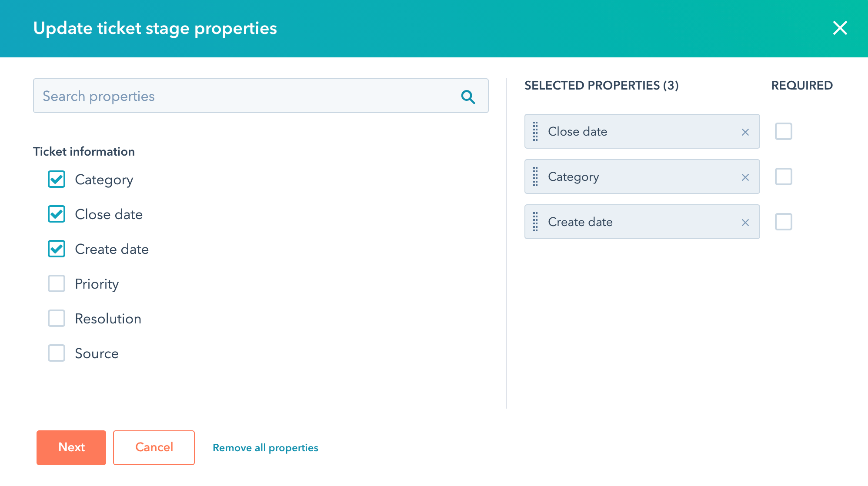Screen dimensions: 868x486
Task: Grab the drag handle for Create date
Action: [535, 222]
